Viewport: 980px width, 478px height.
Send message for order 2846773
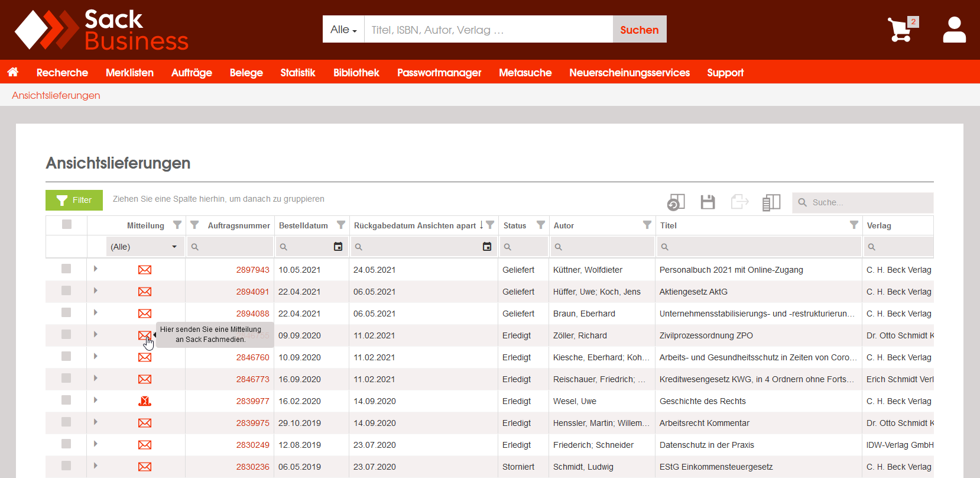point(145,379)
